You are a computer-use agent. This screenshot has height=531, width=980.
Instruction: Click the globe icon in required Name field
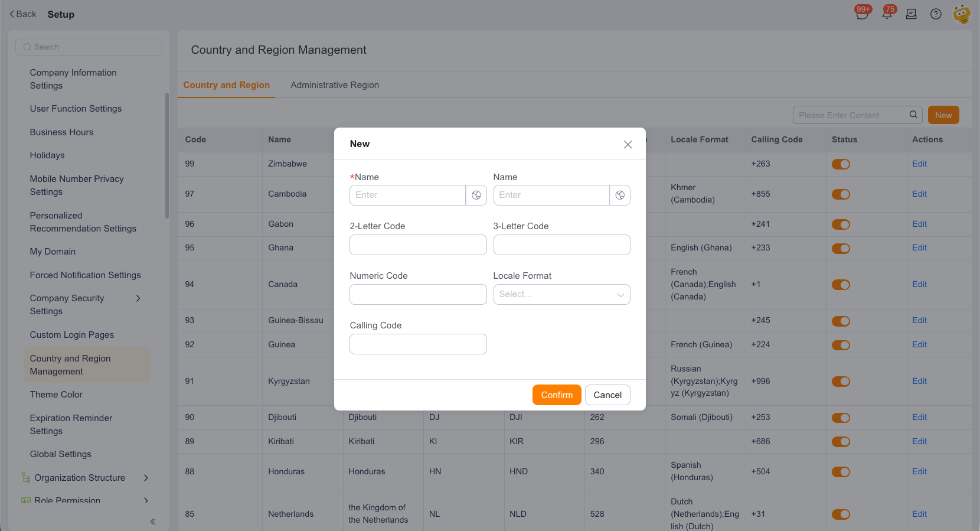point(476,195)
